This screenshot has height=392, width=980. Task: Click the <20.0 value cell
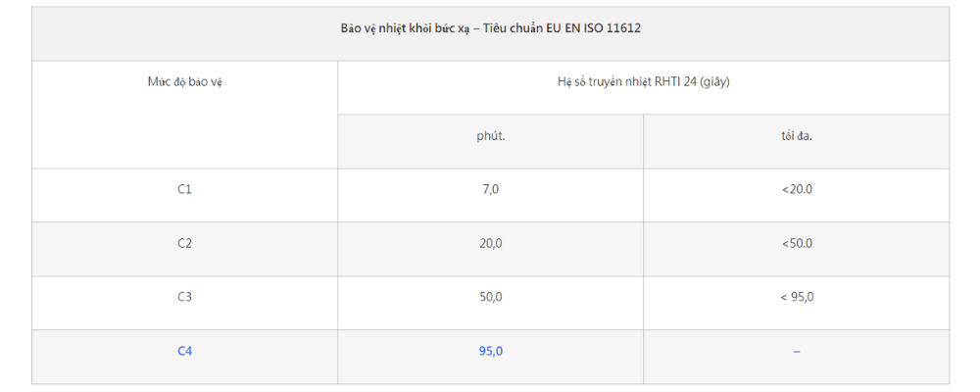click(796, 189)
